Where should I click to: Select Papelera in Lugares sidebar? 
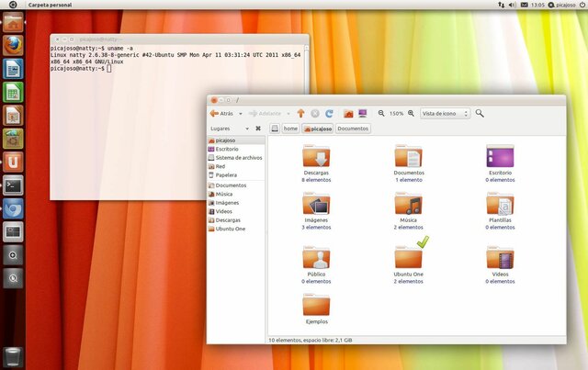point(236,174)
